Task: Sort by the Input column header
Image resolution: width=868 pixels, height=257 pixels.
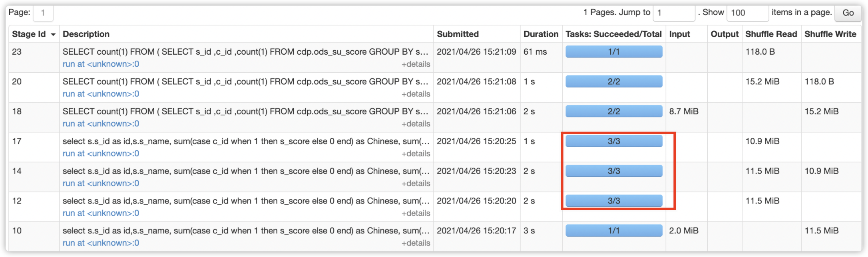Action: 679,34
